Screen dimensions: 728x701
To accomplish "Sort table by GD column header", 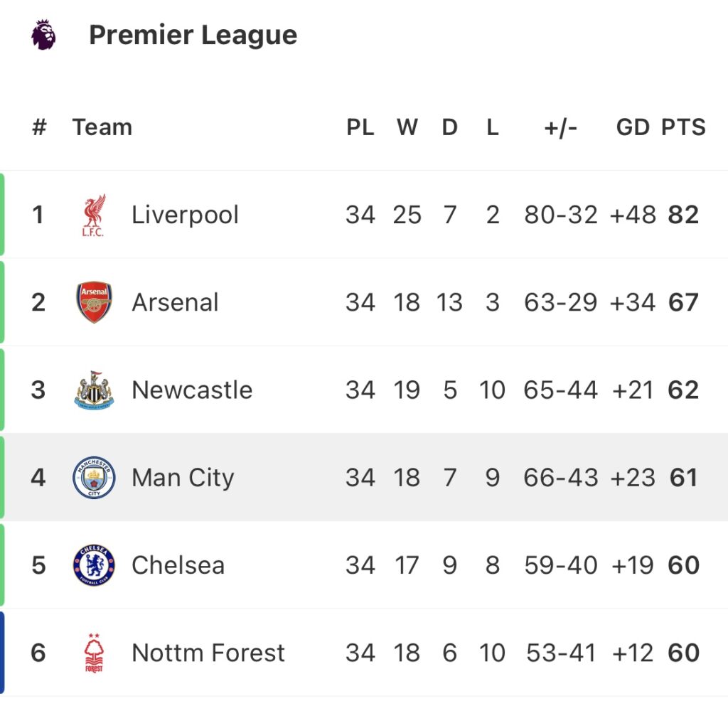I will click(x=633, y=127).
